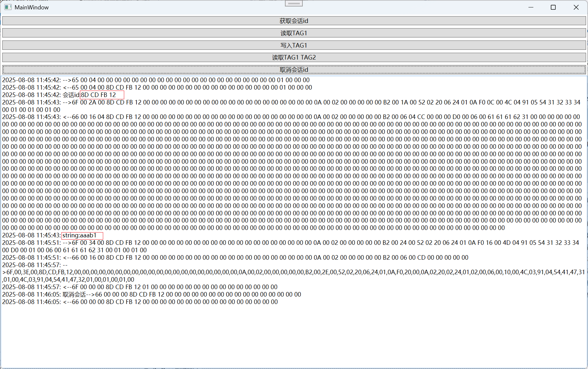Click the '00 01 00 01 00 01 00' continuation line
Image resolution: width=588 pixels, height=369 pixels.
coord(31,110)
